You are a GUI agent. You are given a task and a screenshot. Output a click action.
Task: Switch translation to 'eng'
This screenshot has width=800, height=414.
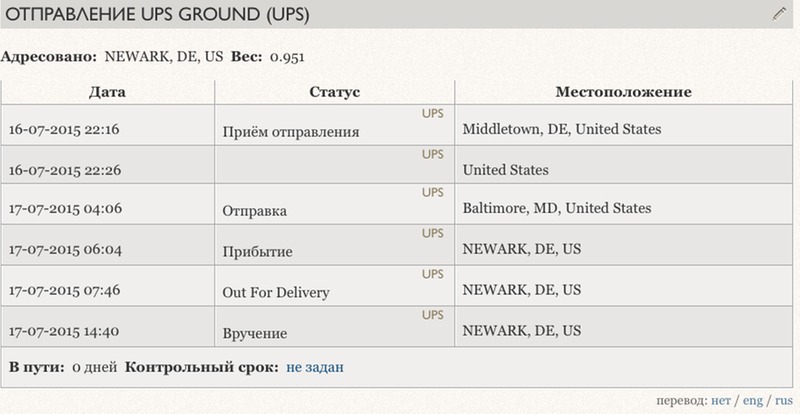coord(753,400)
